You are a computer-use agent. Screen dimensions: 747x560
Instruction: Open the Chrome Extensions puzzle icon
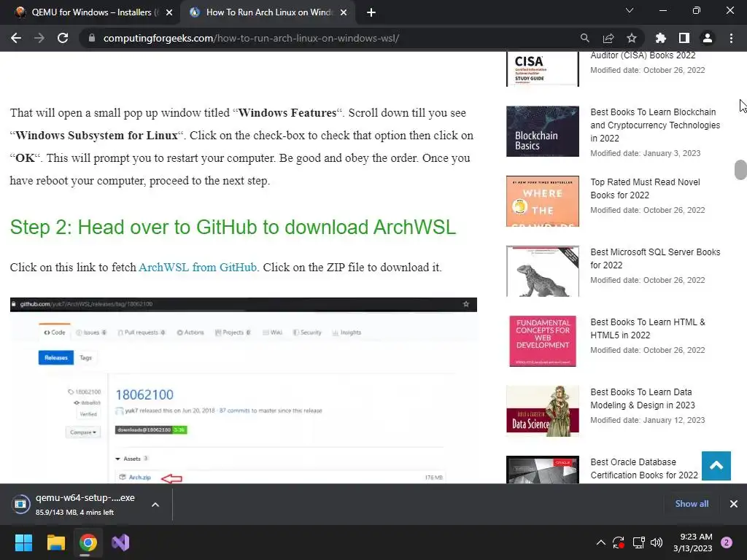click(660, 38)
